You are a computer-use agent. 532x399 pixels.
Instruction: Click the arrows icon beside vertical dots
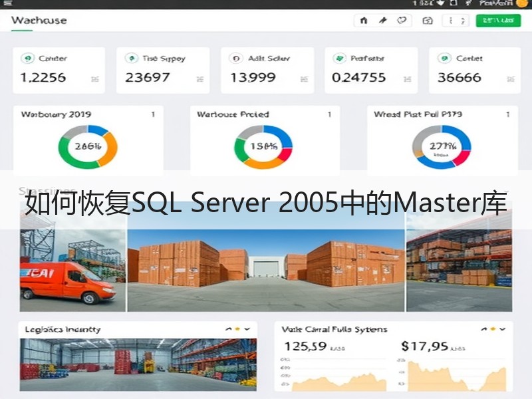click(463, 21)
